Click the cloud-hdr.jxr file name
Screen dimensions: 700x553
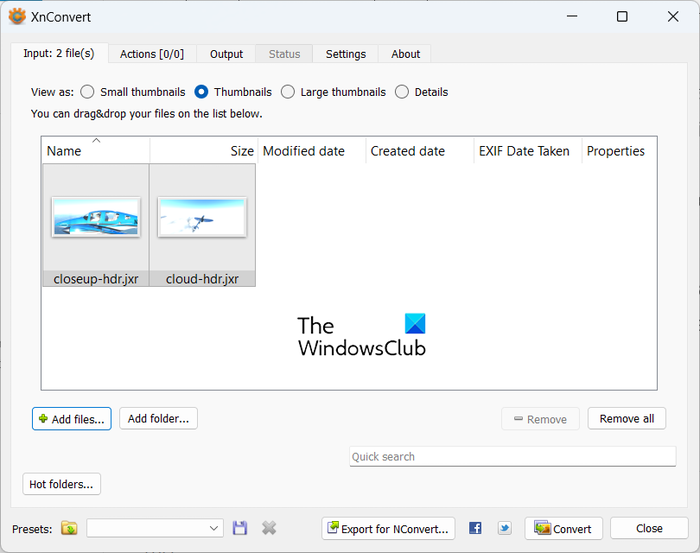202,279
